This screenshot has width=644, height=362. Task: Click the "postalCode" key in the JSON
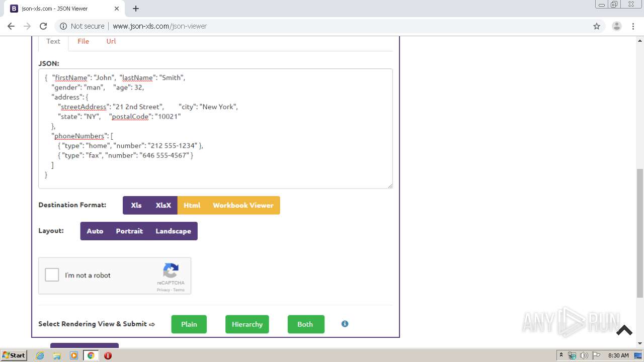coord(130,116)
